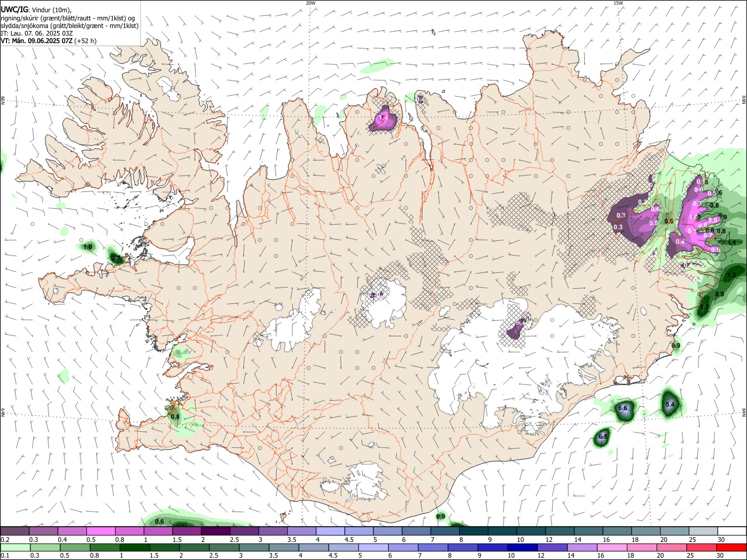
Task: Click the 1.1 rain value on east coast
Action: click(732, 243)
